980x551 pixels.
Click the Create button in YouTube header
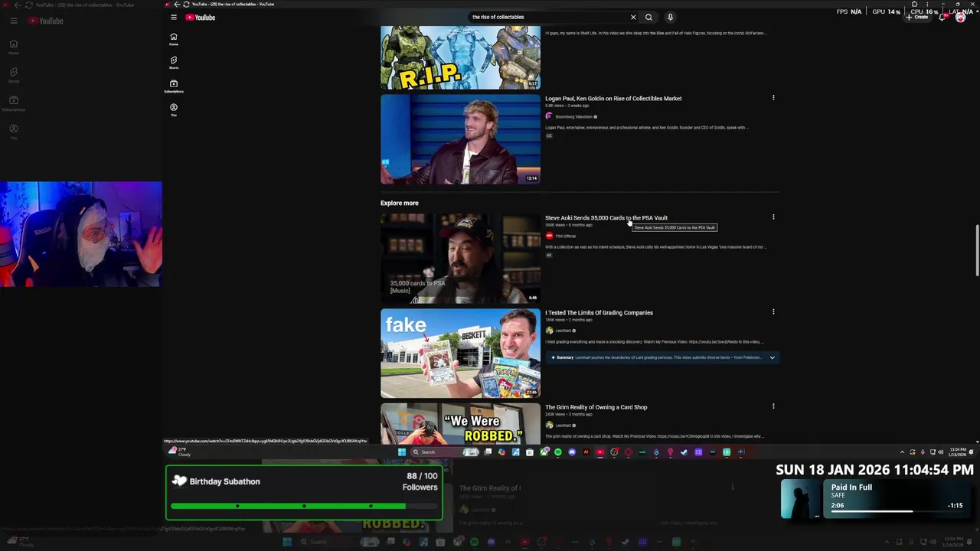917,17
